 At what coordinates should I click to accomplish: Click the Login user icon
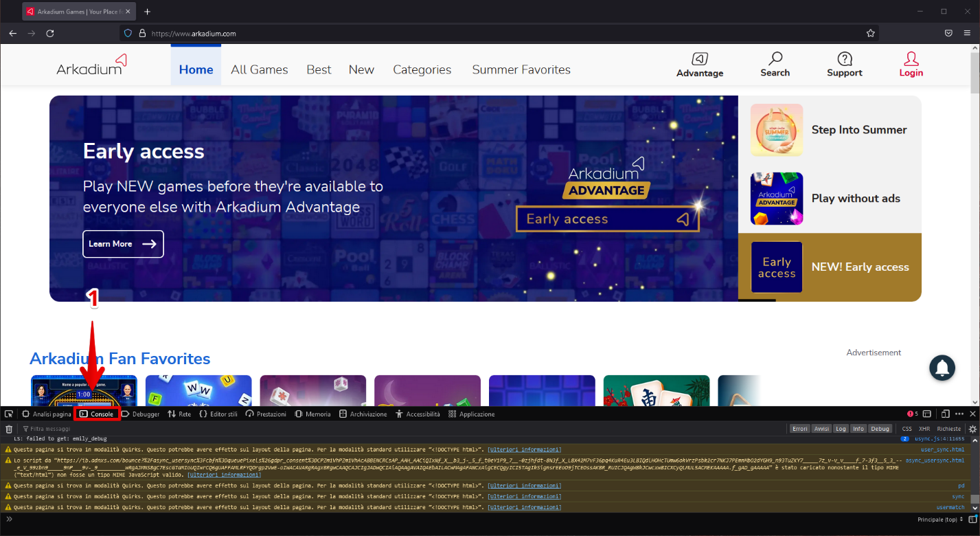click(x=911, y=65)
